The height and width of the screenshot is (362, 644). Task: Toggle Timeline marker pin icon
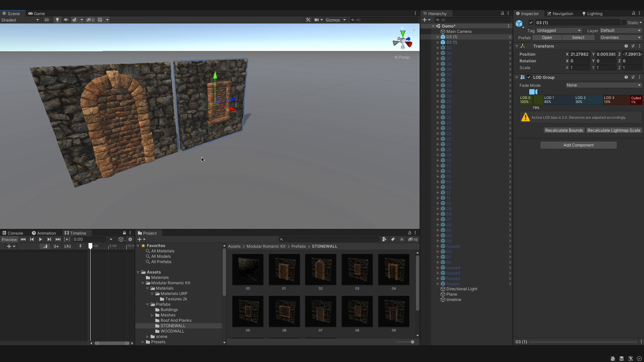[80, 246]
